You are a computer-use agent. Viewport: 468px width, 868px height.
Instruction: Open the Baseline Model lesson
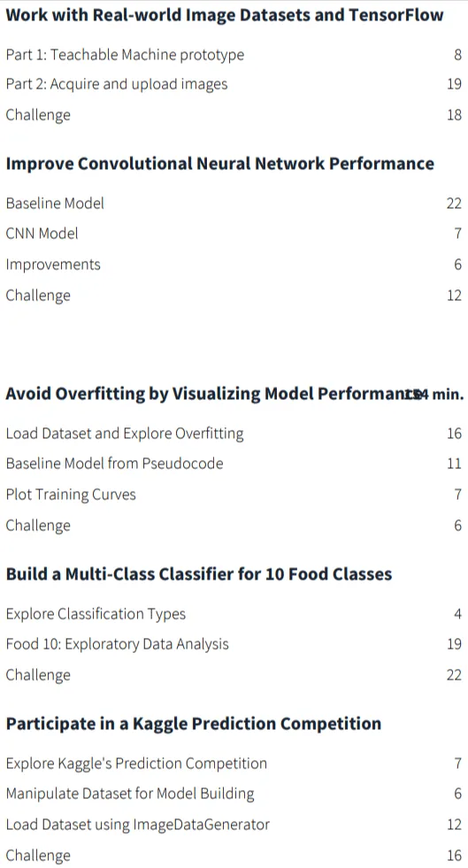(55, 204)
